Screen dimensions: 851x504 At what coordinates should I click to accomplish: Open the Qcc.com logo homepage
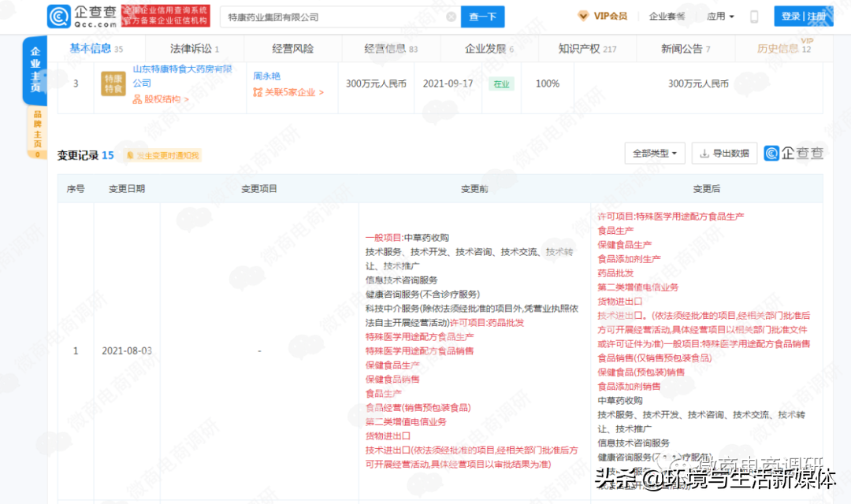pyautogui.click(x=81, y=17)
